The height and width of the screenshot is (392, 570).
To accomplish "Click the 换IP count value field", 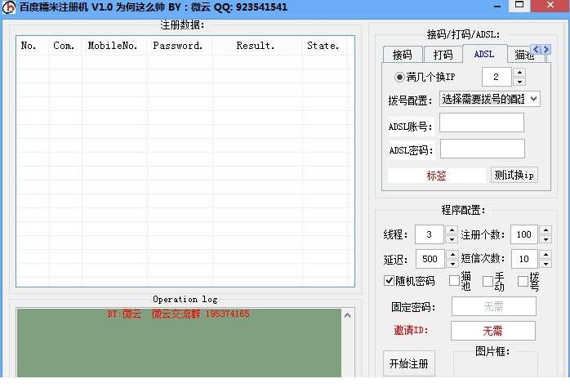I will [497, 77].
